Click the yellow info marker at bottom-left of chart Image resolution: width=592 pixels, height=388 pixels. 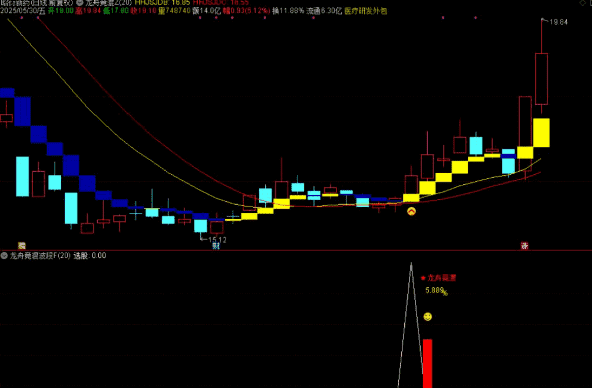coord(22,246)
